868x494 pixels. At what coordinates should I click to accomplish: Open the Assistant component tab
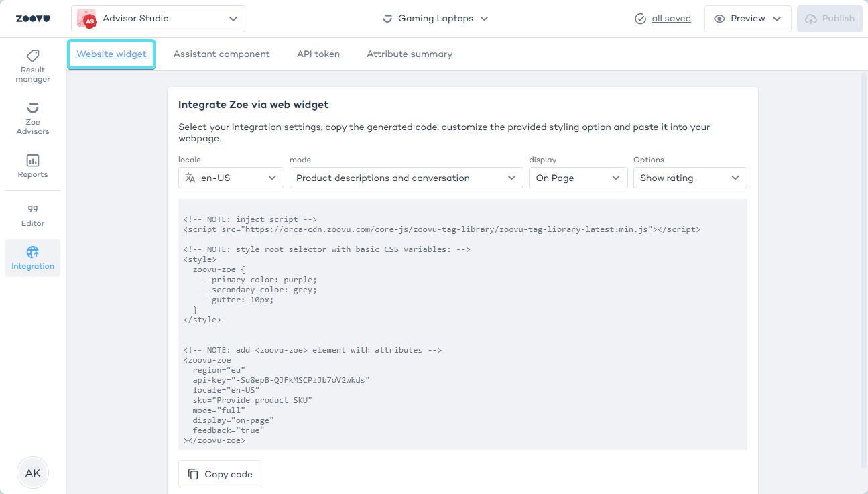pyautogui.click(x=221, y=54)
